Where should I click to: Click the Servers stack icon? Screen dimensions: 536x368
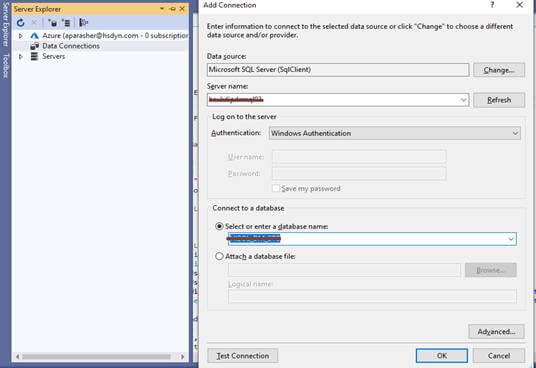click(x=35, y=56)
